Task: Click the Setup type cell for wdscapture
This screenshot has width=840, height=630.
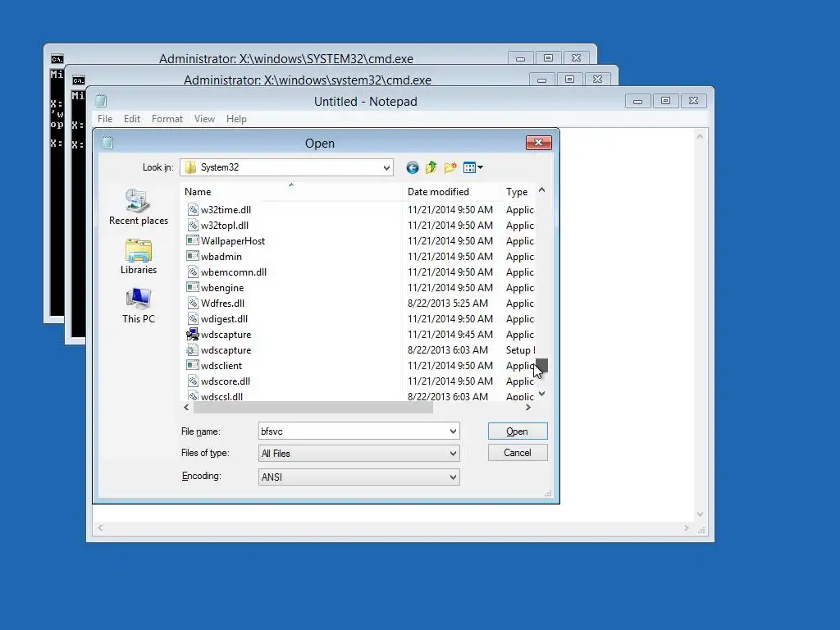Action: point(520,349)
